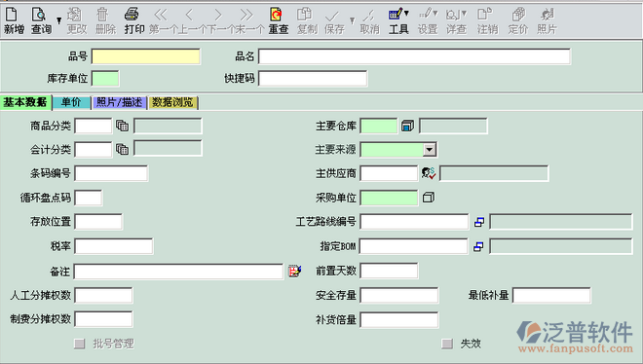Switch to the 照片/描述 tab
The image size is (643, 364).
point(119,102)
